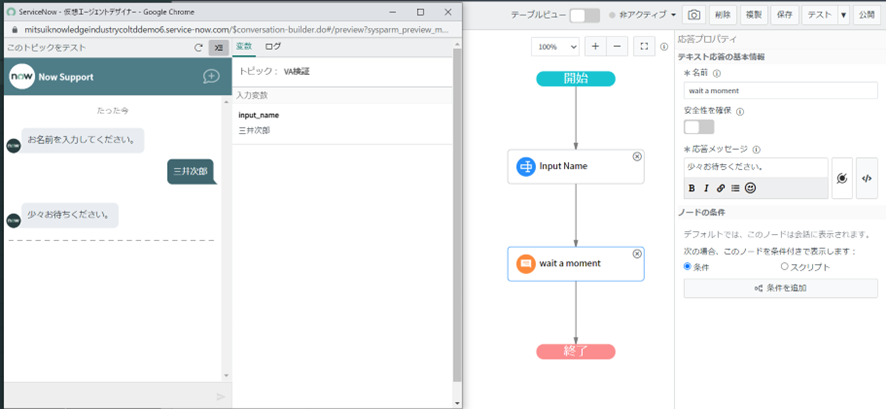886x409 pixels.
Task: Click the 公開 button
Action: (867, 15)
